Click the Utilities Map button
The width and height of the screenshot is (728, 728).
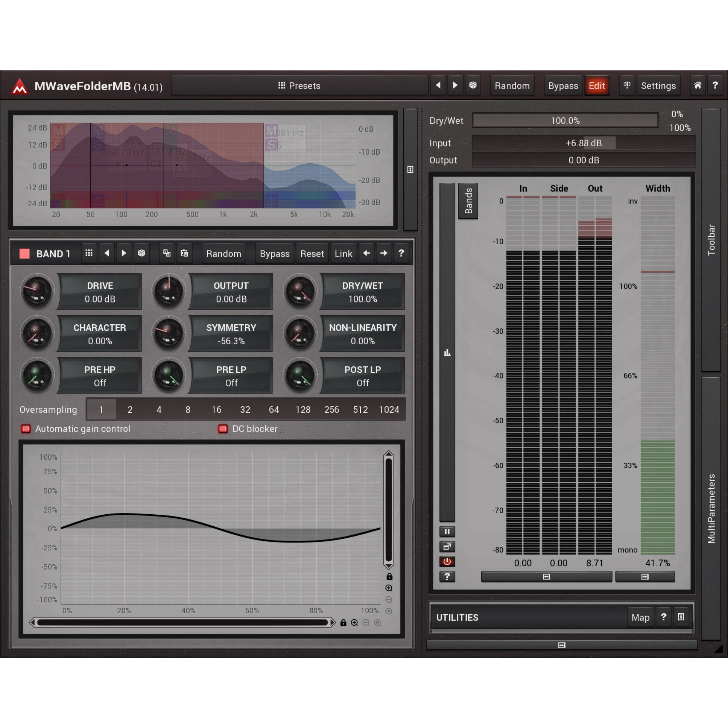click(x=640, y=617)
